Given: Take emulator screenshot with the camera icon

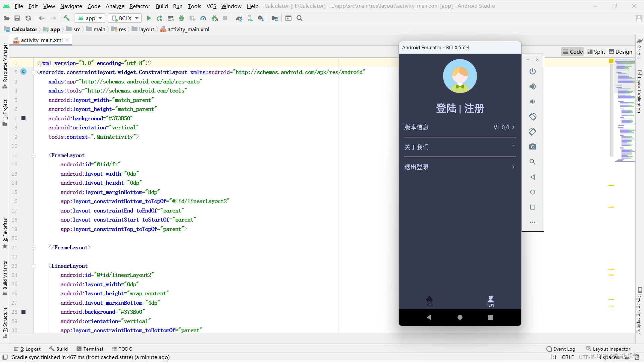Looking at the screenshot, I should (533, 147).
